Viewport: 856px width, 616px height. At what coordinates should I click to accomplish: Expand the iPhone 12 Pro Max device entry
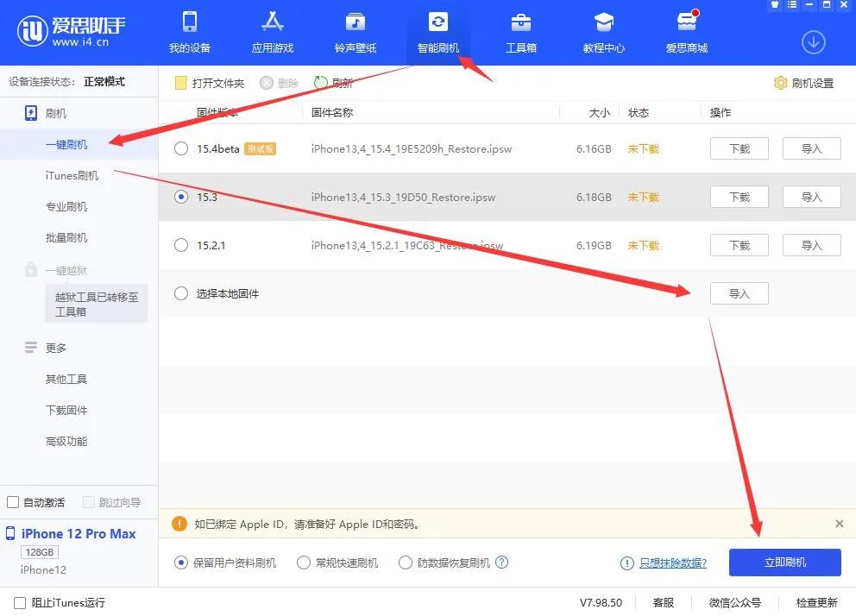[x=76, y=533]
